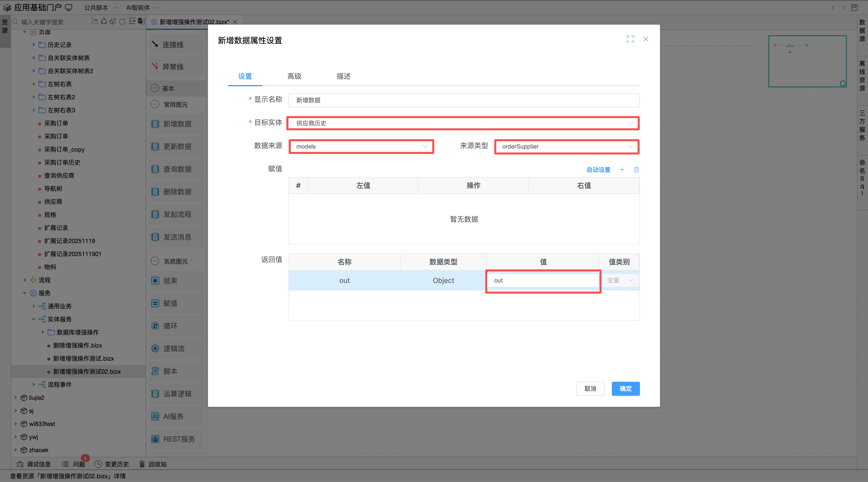Select the 循环 loop node icon
Screen dimensions: 868x482
point(155,326)
